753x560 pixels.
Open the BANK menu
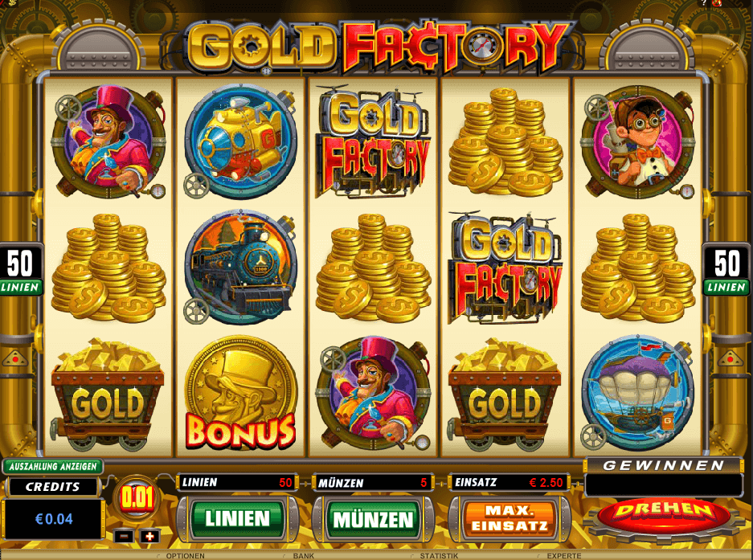tap(304, 556)
